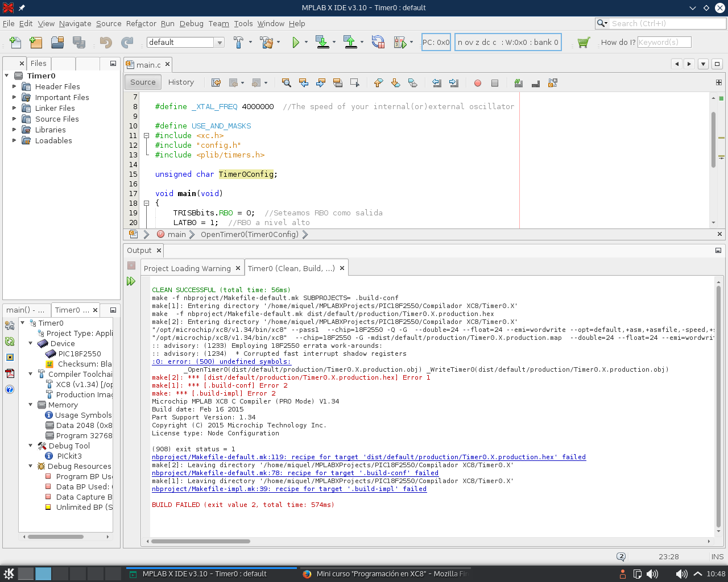
Task: Open the project configuration dropdown showing default
Action: pyautogui.click(x=185, y=43)
